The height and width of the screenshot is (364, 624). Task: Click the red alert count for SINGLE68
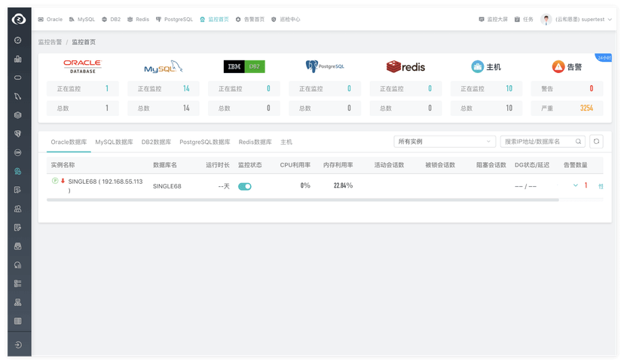point(586,185)
